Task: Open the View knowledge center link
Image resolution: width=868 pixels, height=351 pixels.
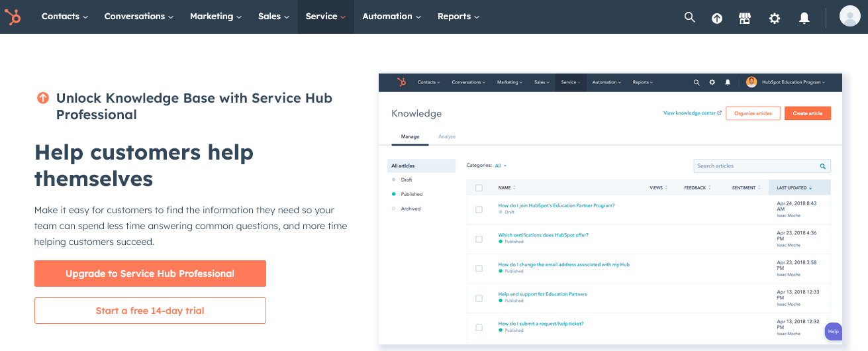Action: tap(689, 113)
